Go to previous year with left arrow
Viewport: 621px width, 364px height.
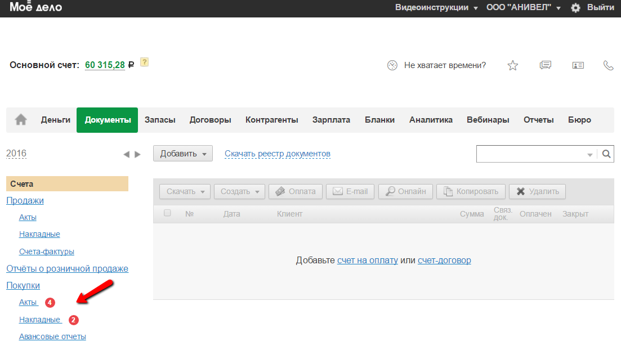[127, 154]
